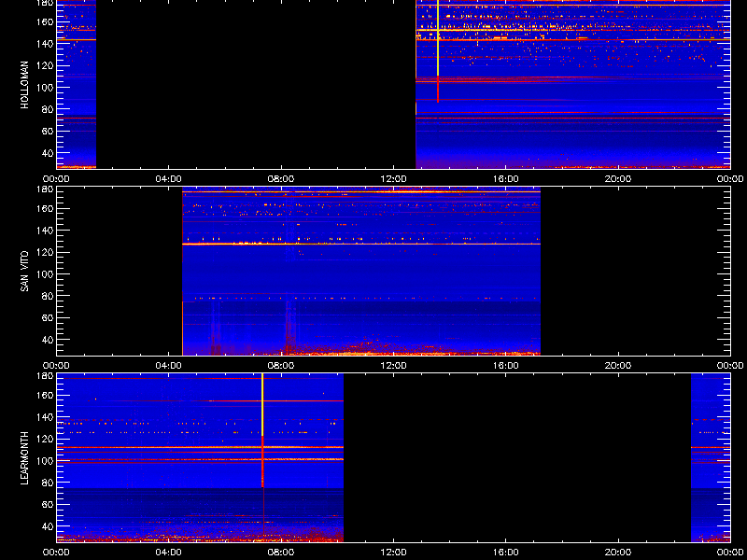Click the 160 frequency label on San Vito axis

pyautogui.click(x=44, y=208)
